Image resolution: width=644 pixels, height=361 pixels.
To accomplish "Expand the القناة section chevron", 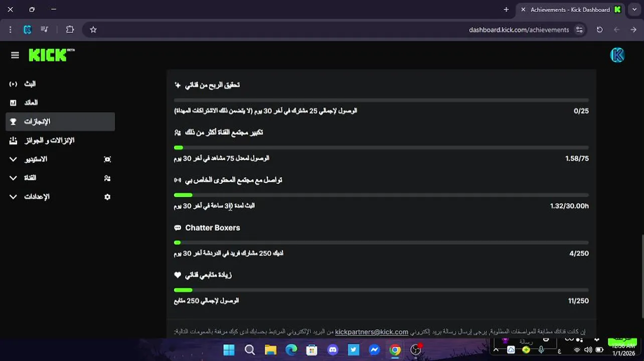I will (x=14, y=178).
